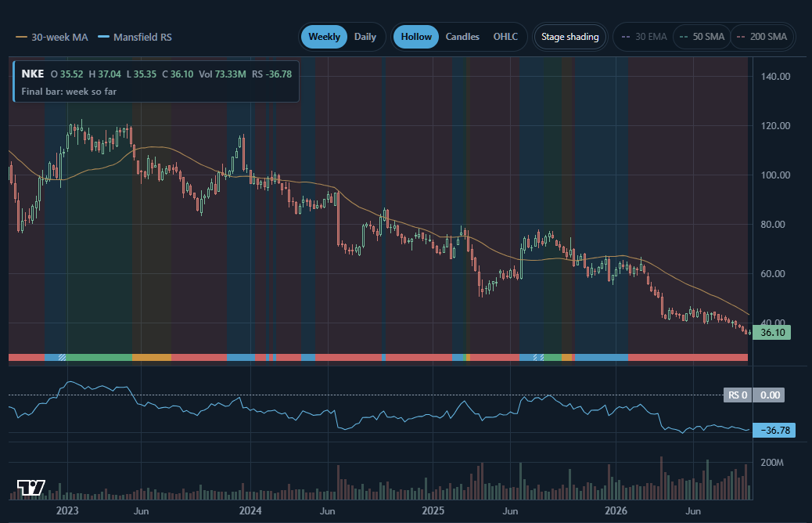Click the 2024 time axis label
The width and height of the screenshot is (812, 523).
coord(250,510)
